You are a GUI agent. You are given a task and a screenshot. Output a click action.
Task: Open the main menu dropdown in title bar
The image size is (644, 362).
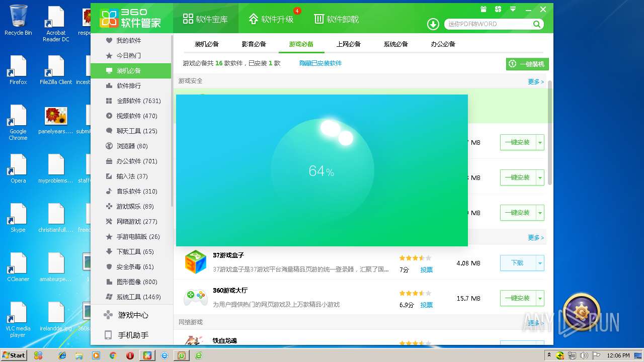(x=513, y=9)
